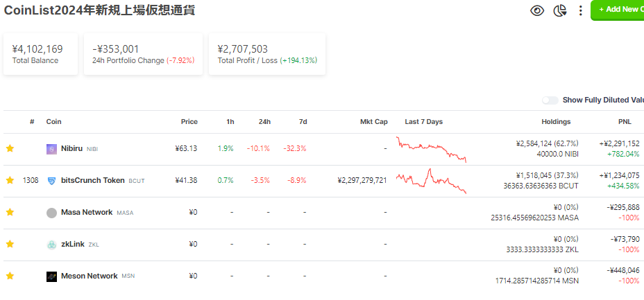Click holdings ¥1,518,045 (37.3%)
The height and width of the screenshot is (300, 644).
pos(547,175)
